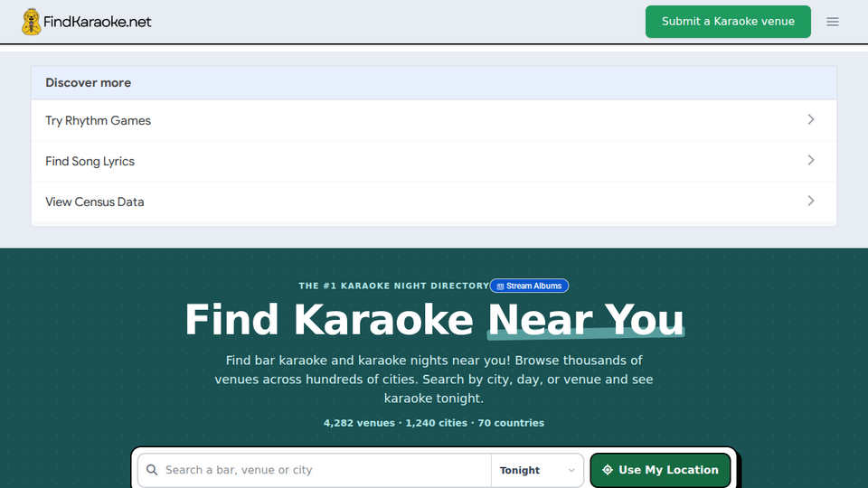This screenshot has height=488, width=868.
Task: Click the Stream Albums badge icon
Action: [x=500, y=286]
